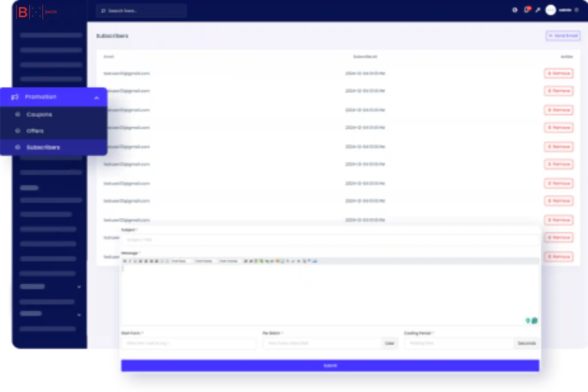The width and height of the screenshot is (588, 392).
Task: Click Italic icon in message editor toolbar
Action: [130, 261]
